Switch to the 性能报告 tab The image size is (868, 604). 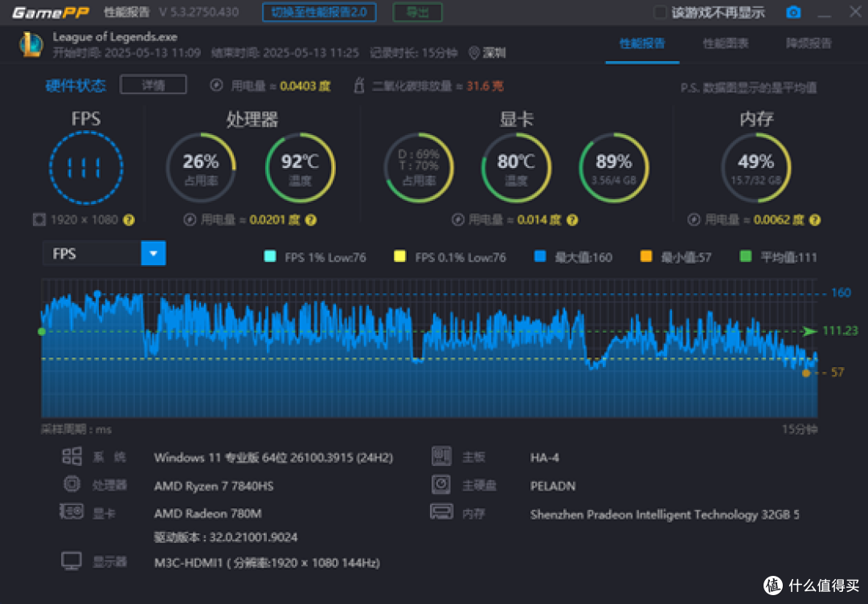(642, 43)
